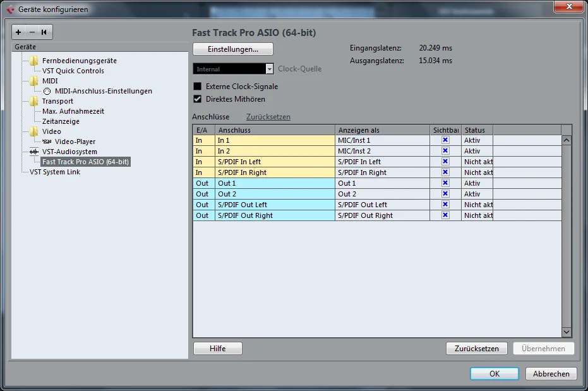Click the Transport folder icon
Screen dimensions: 588x391
tap(33, 101)
